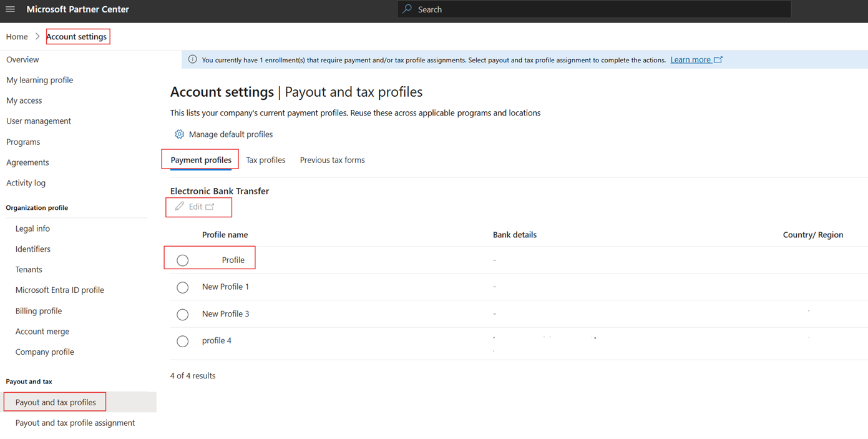Select the New Profile 1 radio button

(x=182, y=287)
